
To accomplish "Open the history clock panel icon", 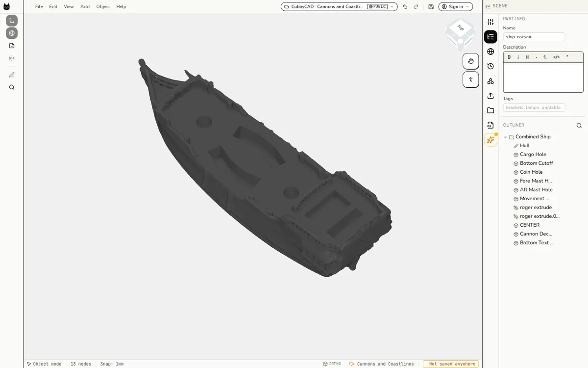I will coord(490,66).
